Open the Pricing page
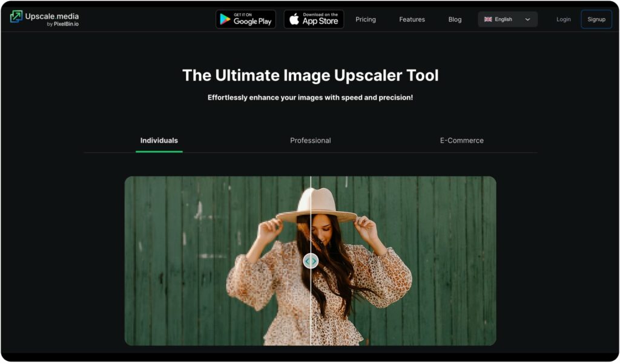The width and height of the screenshot is (620, 364). pyautogui.click(x=366, y=19)
